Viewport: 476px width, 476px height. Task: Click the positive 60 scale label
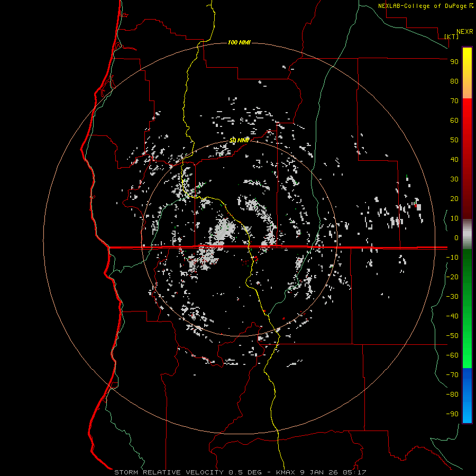[454, 120]
